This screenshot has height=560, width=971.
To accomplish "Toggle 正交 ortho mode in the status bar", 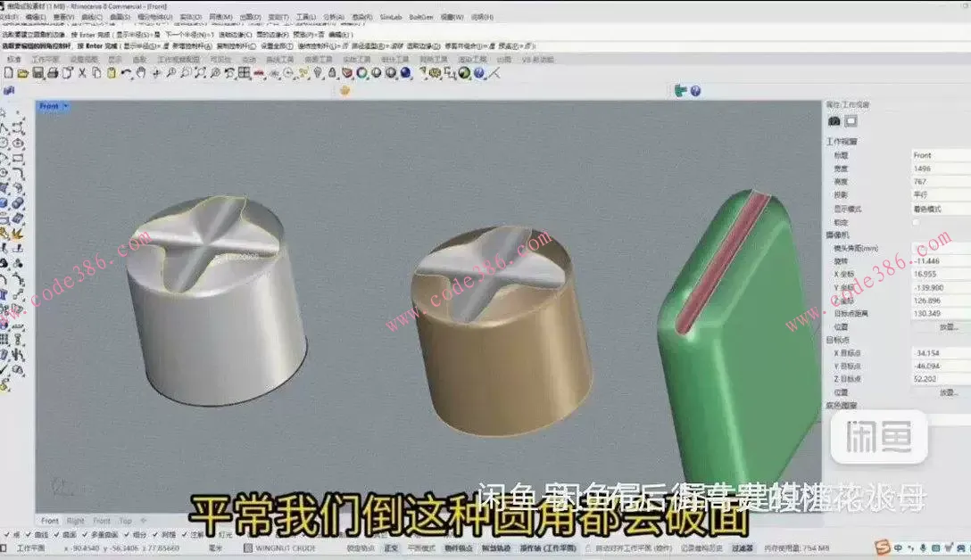I will (393, 548).
